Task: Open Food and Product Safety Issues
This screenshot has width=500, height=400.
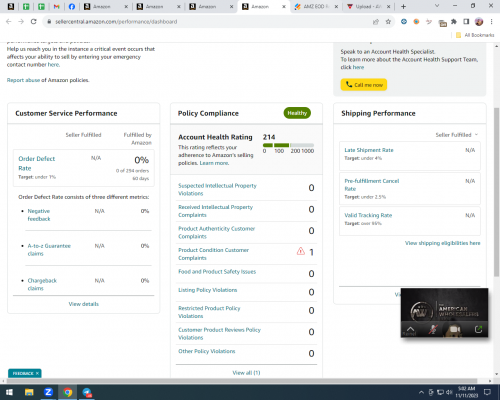Action: (x=217, y=272)
